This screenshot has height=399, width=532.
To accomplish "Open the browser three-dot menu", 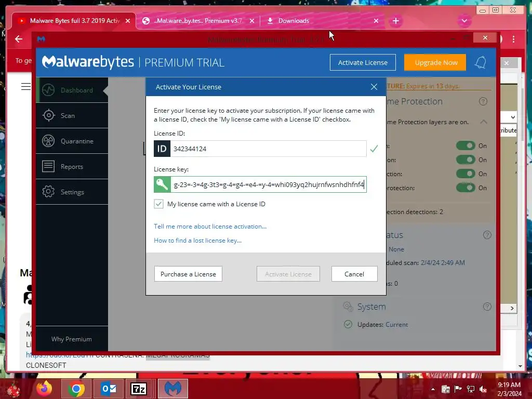I will pyautogui.click(x=514, y=39).
